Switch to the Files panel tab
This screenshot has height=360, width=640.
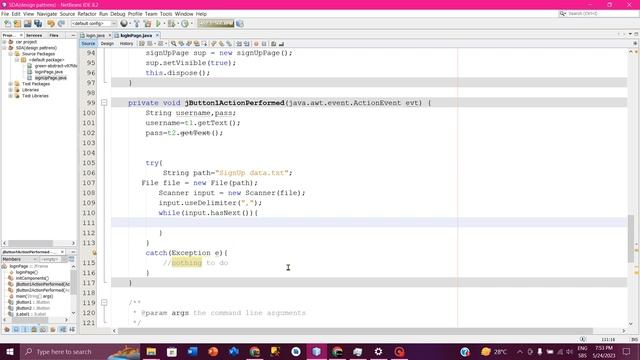[54, 36]
